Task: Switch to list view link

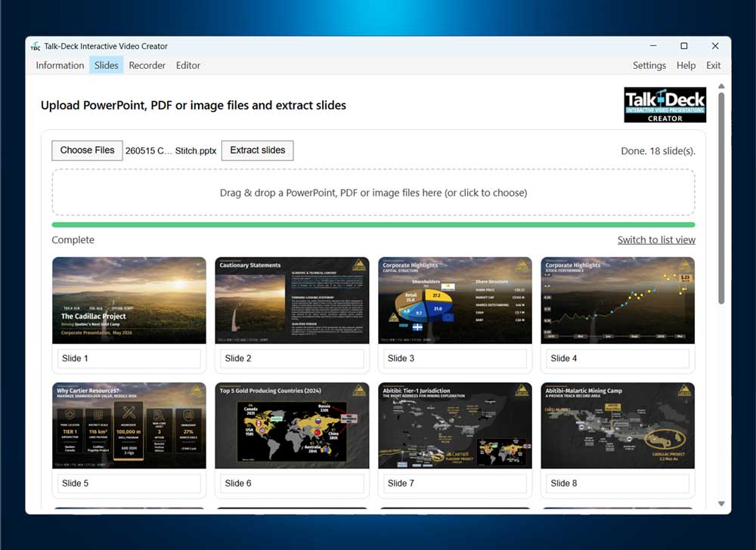Action: point(656,239)
